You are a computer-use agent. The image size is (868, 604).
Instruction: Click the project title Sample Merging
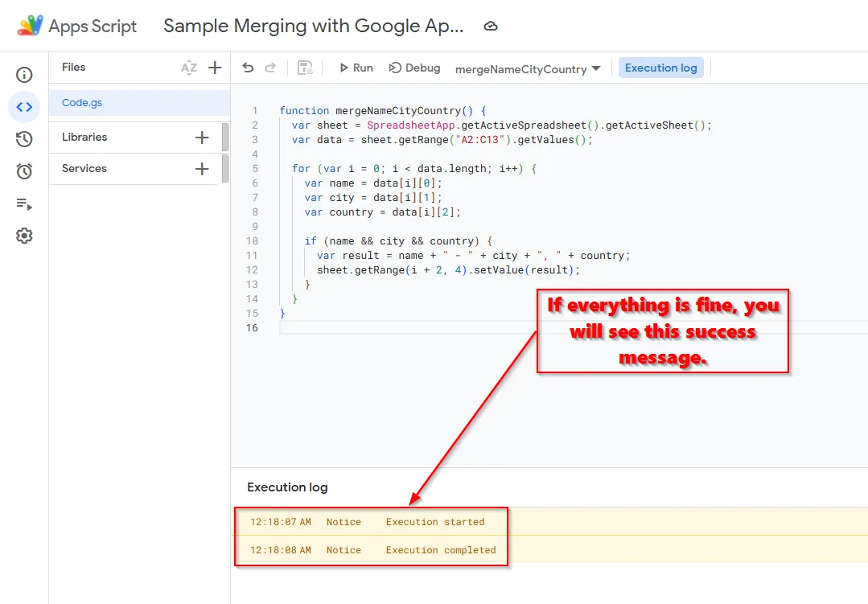(313, 26)
